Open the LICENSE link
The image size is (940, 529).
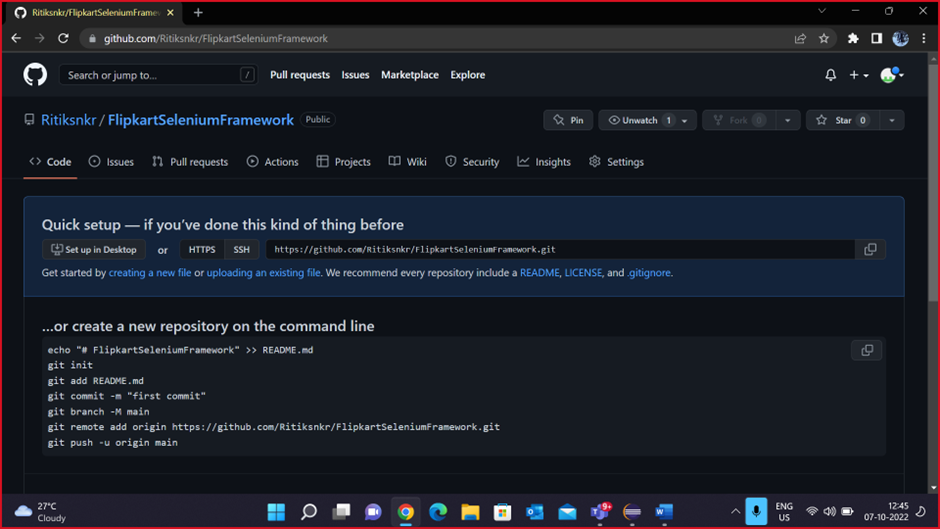click(583, 273)
